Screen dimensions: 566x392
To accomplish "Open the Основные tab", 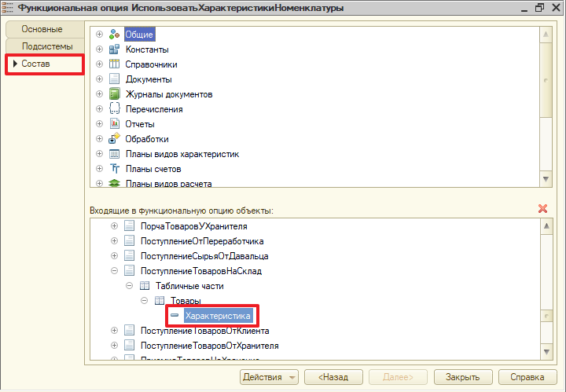I will 45,29.
